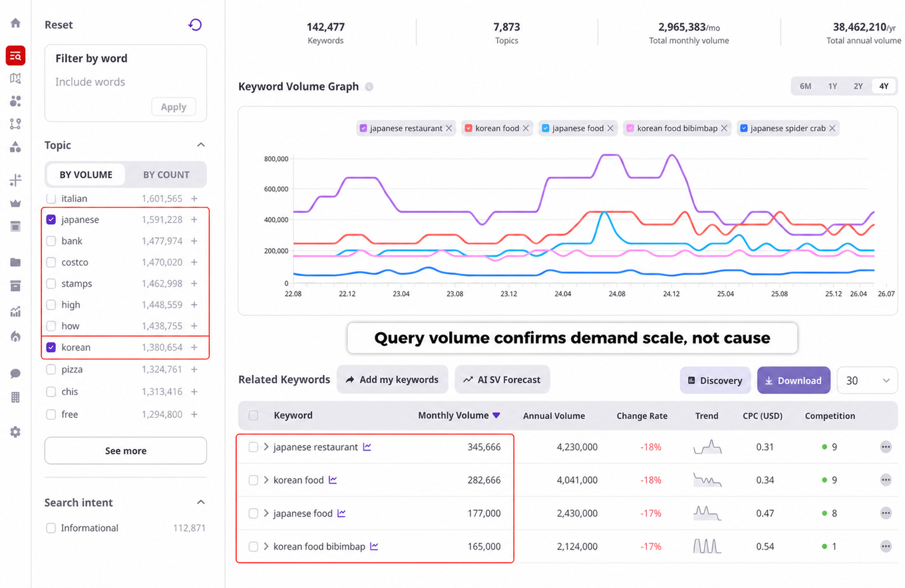Focus the Include words filter field
This screenshot has height=588, width=905.
pyautogui.click(x=125, y=82)
